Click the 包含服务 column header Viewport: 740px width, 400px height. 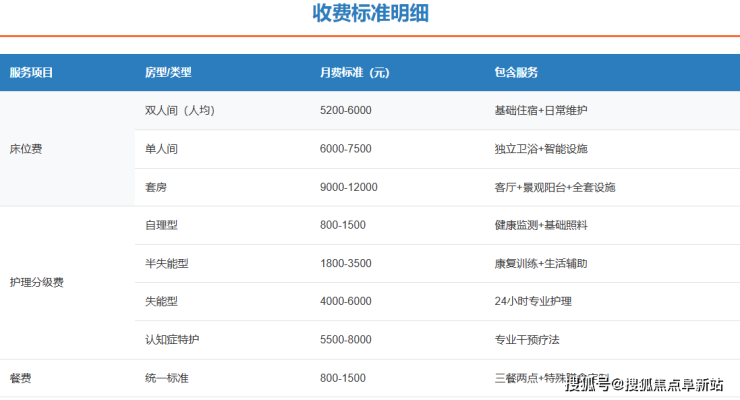[516, 73]
